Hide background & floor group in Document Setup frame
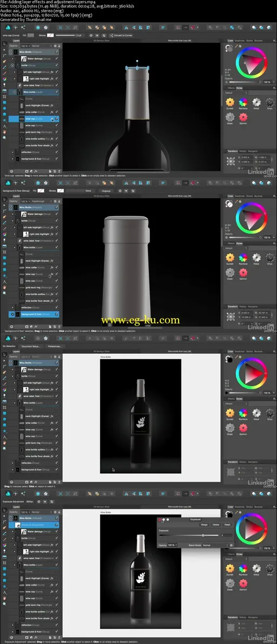The width and height of the screenshot is (277, 644). point(56,469)
